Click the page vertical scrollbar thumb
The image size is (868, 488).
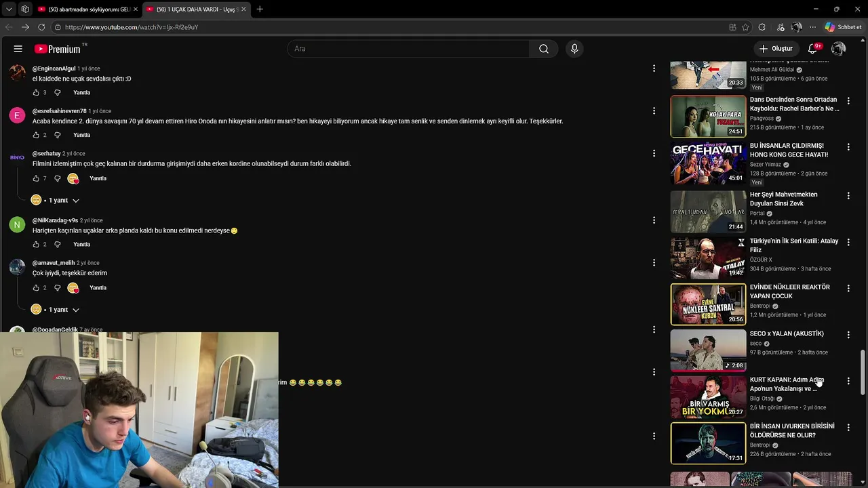[863, 371]
